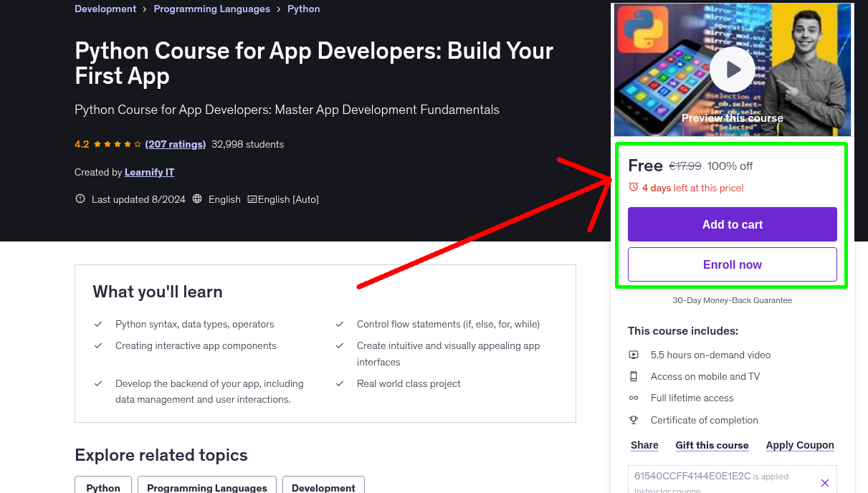Enroll now in the free course
The width and height of the screenshot is (868, 493).
732,264
